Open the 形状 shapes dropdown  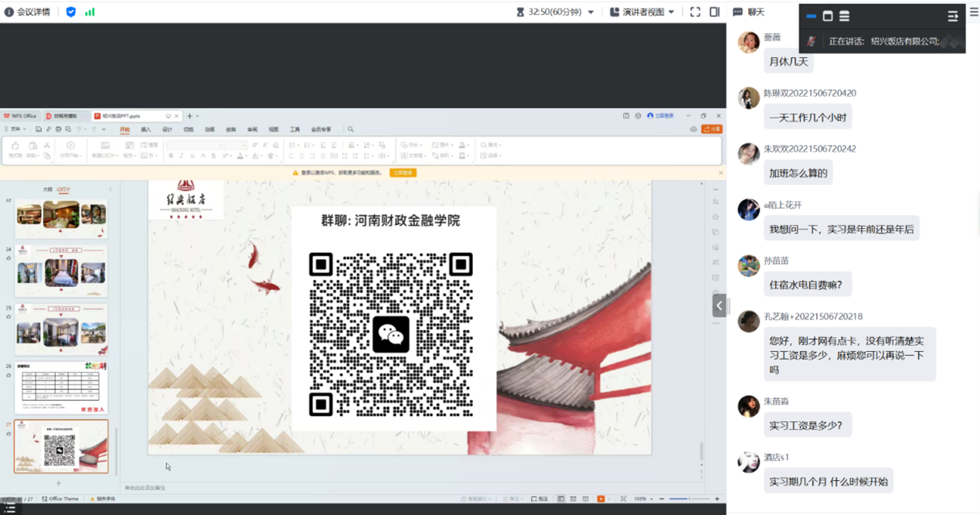[411, 145]
